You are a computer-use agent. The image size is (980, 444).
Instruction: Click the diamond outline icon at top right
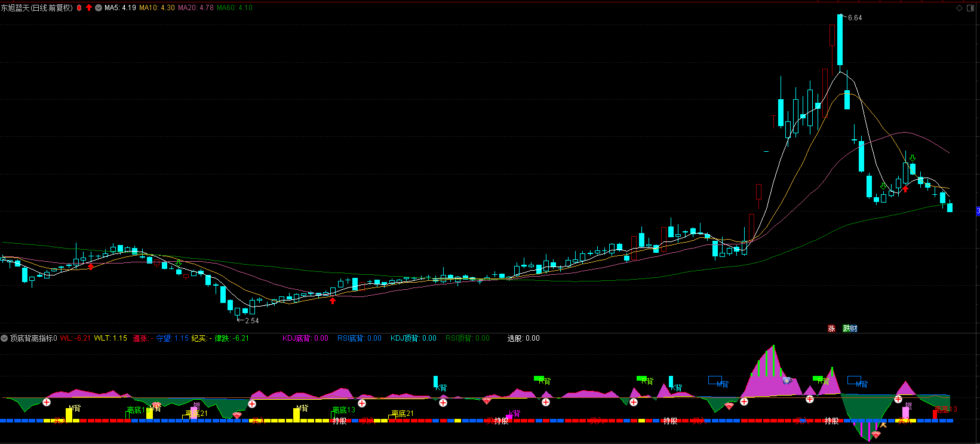[x=959, y=8]
